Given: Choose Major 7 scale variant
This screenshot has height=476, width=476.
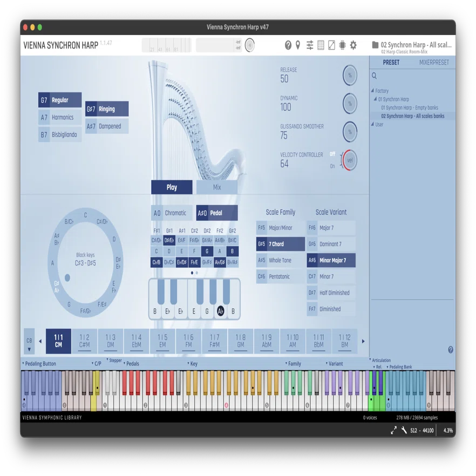Looking at the screenshot, I should click(x=331, y=228).
